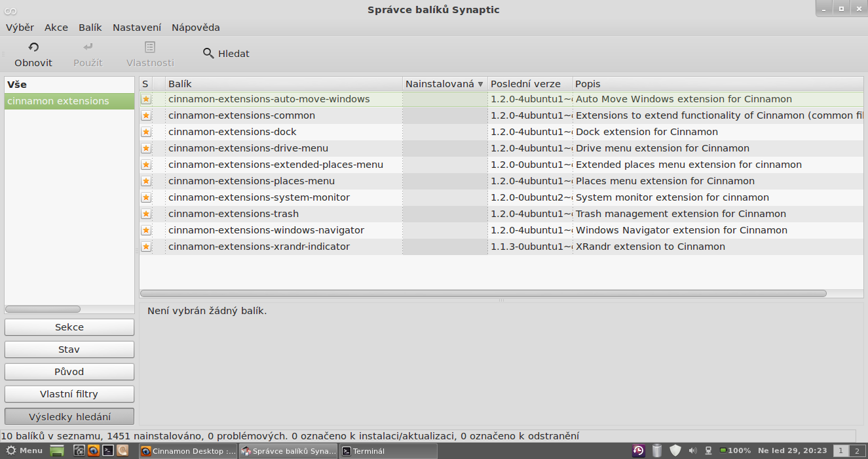Click the Sekce filter button
868x459 pixels.
[69, 327]
